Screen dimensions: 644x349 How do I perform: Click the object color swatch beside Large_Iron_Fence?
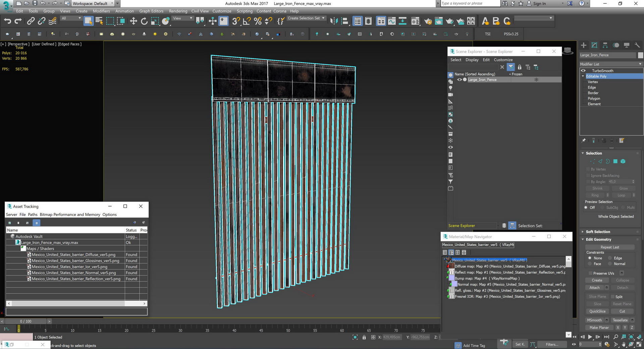click(x=640, y=55)
